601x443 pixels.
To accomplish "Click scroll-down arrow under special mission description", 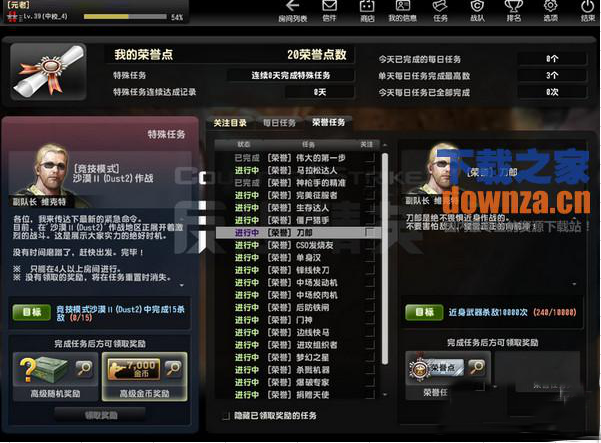I will point(182,286).
